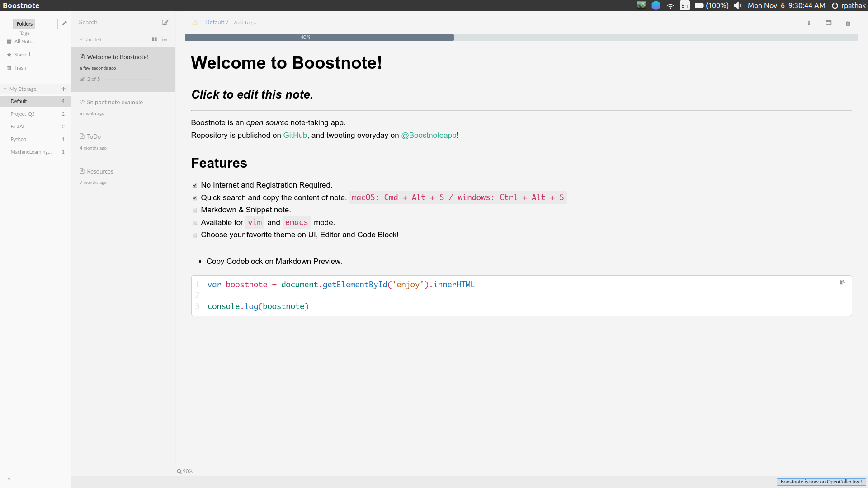Open the GitHub repository link
868x488 pixels.
pos(295,135)
